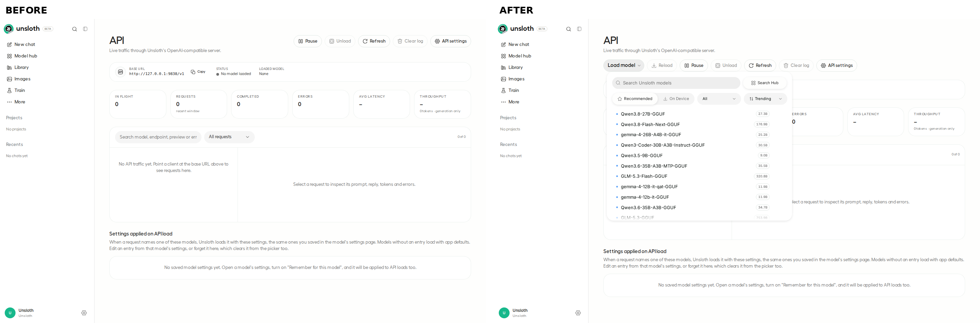Click the 176.9B size badge
The height and width of the screenshot is (323, 980).
[762, 124]
